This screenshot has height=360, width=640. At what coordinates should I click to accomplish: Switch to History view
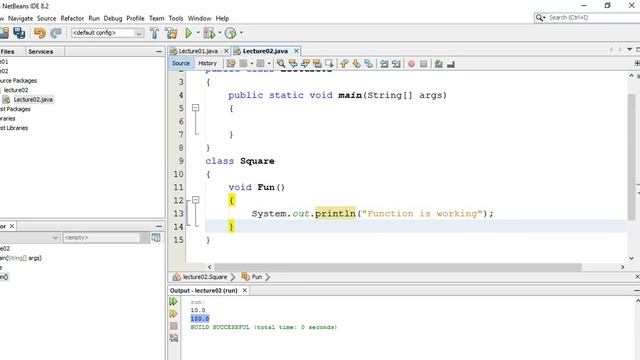207,63
